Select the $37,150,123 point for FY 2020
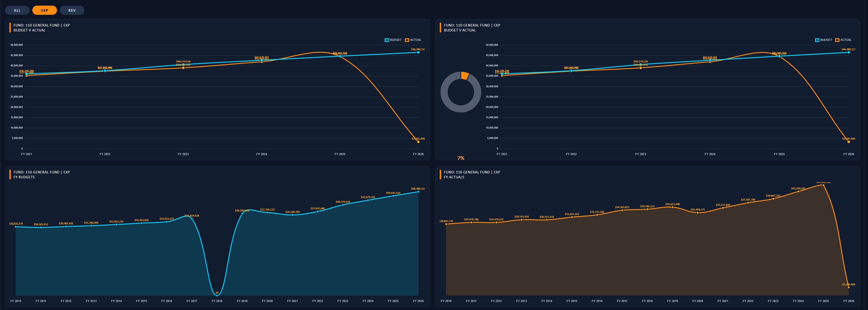 click(x=267, y=213)
